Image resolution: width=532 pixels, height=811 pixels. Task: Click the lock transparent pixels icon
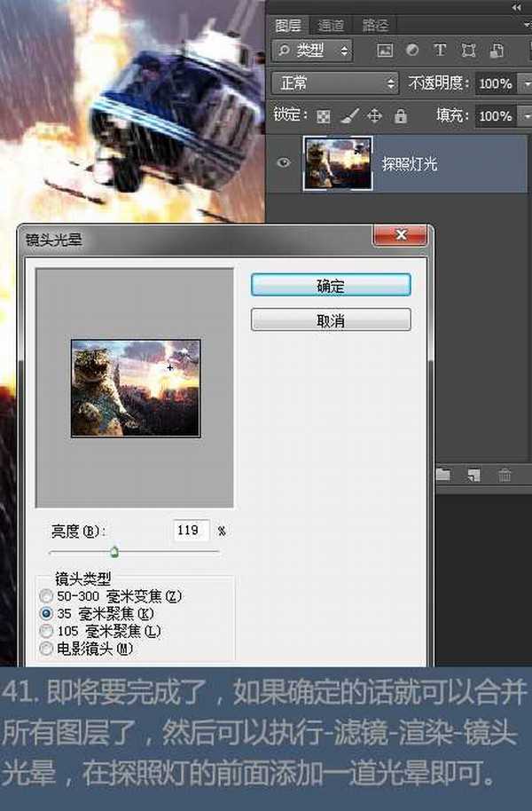(x=324, y=116)
